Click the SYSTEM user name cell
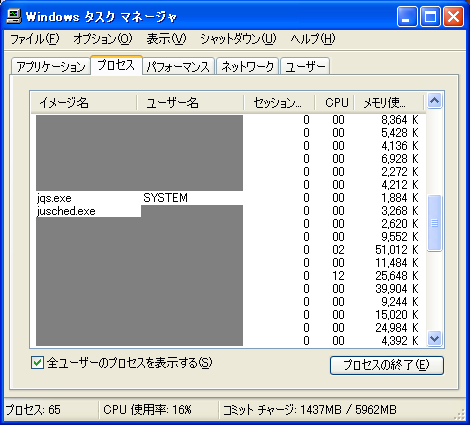Screen dimensions: 470x425 point(165,198)
